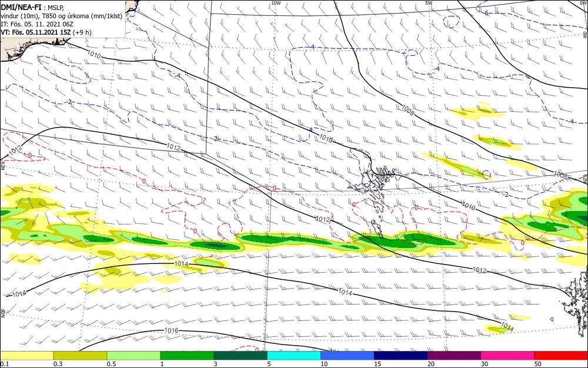Click the '60N' latitude label
The image size is (588, 368).
2,313
